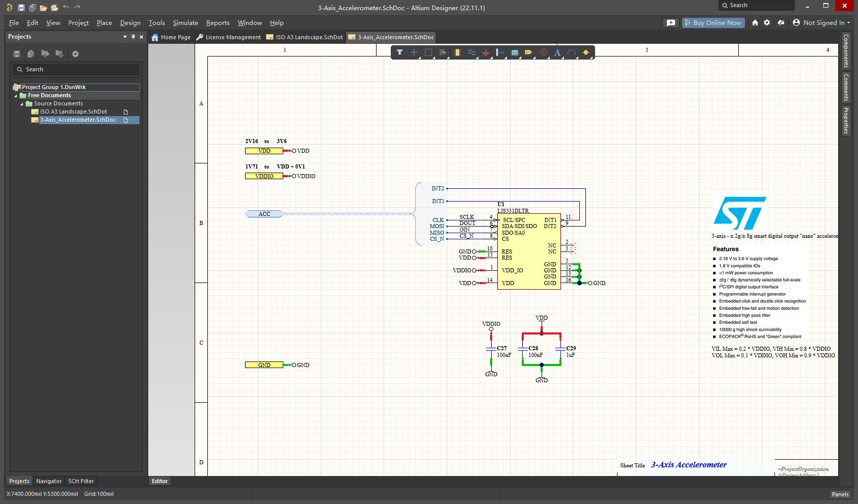Viewport: 858px width, 504px height.
Task: Save the active document using the floppy icon
Action: [x=21, y=7]
